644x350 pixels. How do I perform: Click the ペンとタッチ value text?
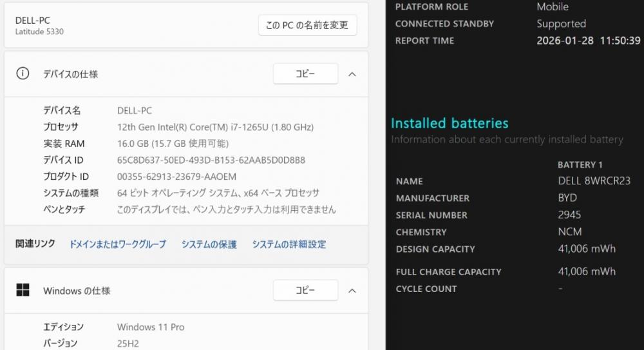tap(226, 209)
